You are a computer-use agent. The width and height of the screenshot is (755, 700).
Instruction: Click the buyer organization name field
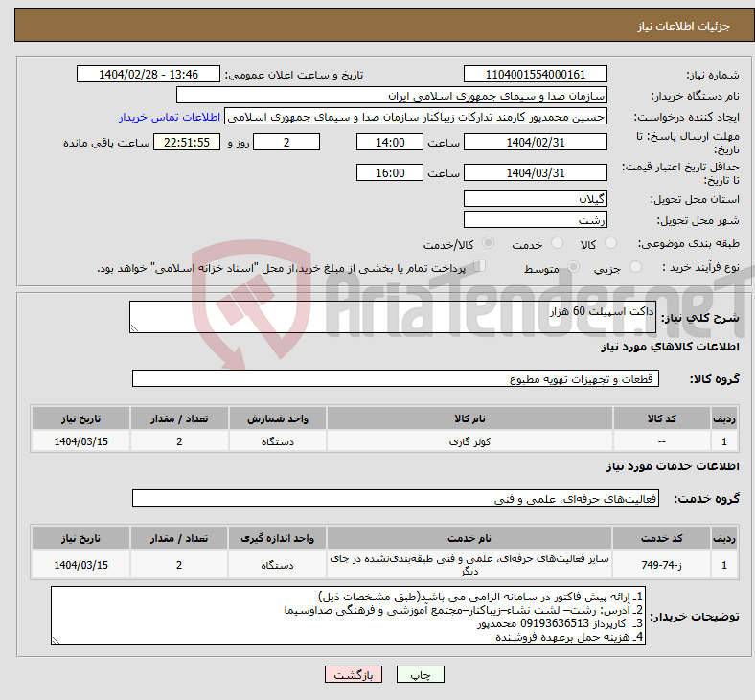[x=392, y=95]
